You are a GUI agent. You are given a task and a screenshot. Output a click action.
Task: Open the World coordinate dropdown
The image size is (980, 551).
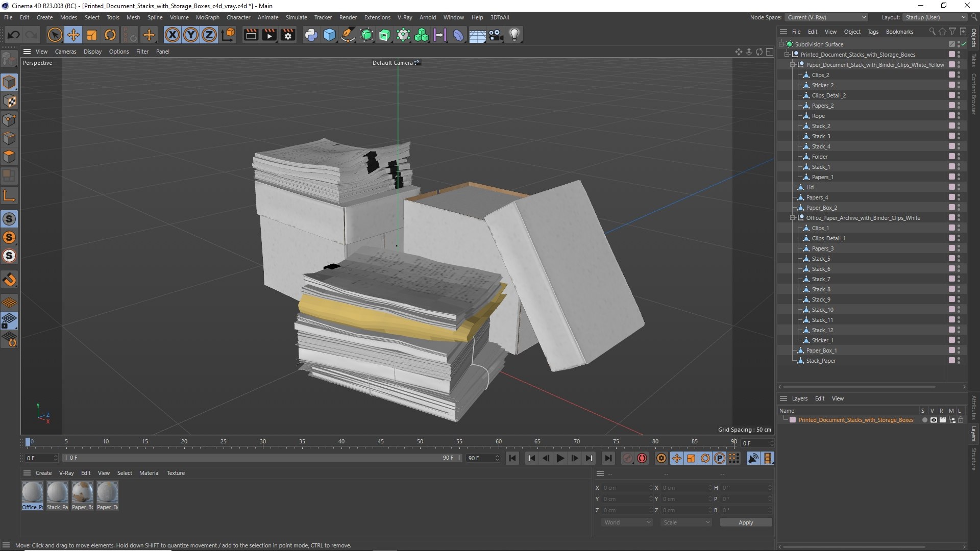tap(627, 522)
